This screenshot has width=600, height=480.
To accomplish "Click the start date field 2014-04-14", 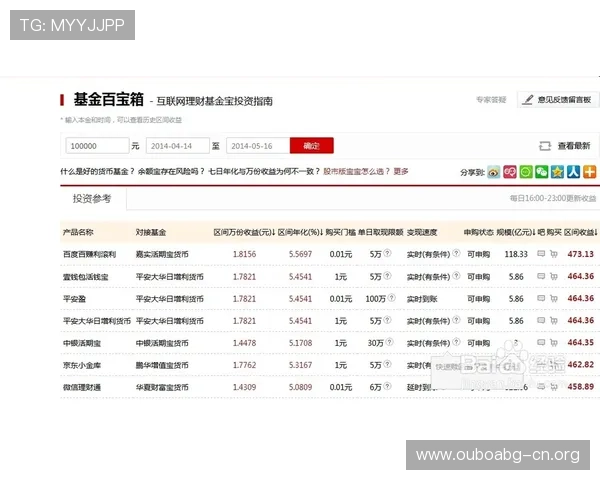I will pos(178,146).
